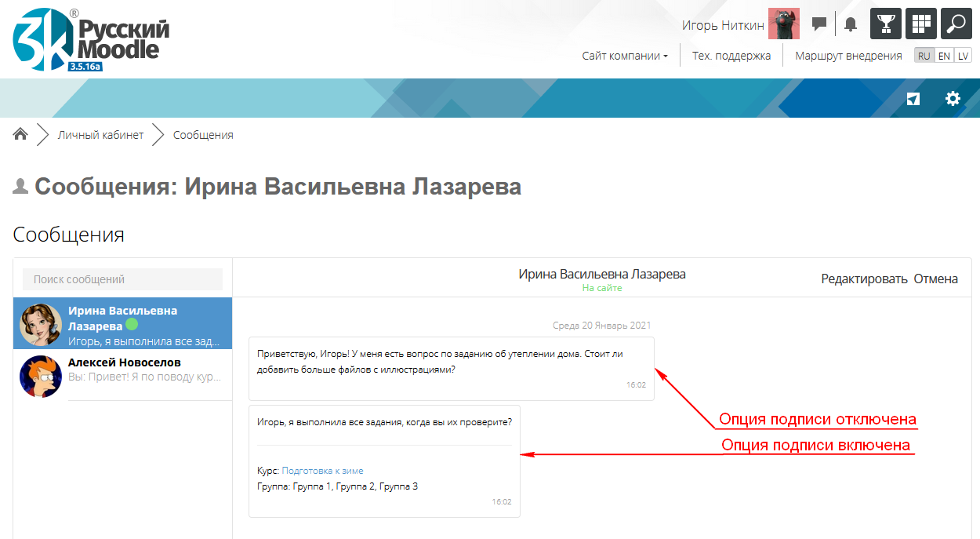Open the notifications bell icon
Viewport: 980px width, 539px height.
[x=851, y=24]
